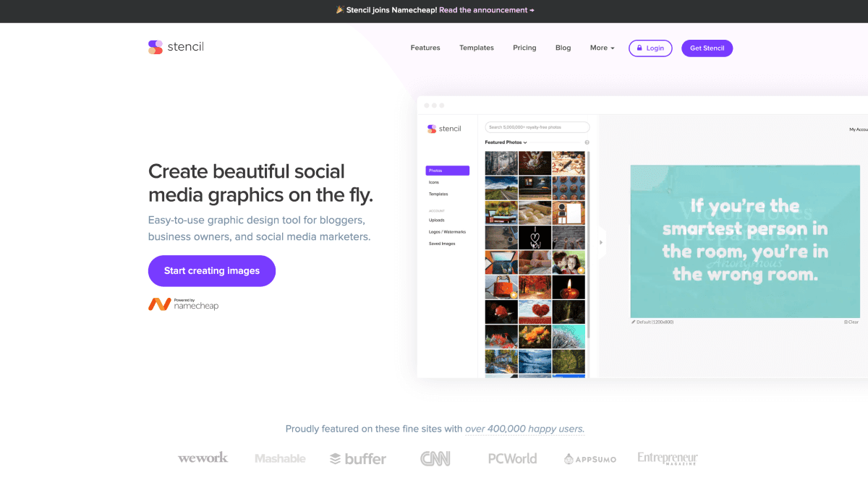
Task: Click the WeWork logo
Action: [203, 458]
